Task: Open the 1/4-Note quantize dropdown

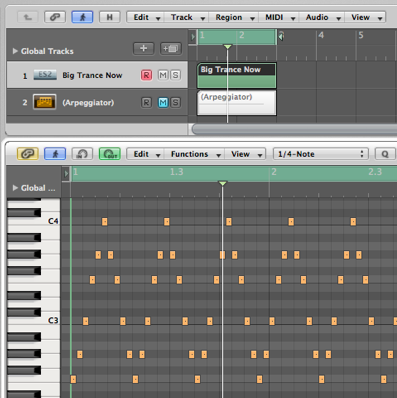Action: click(321, 154)
